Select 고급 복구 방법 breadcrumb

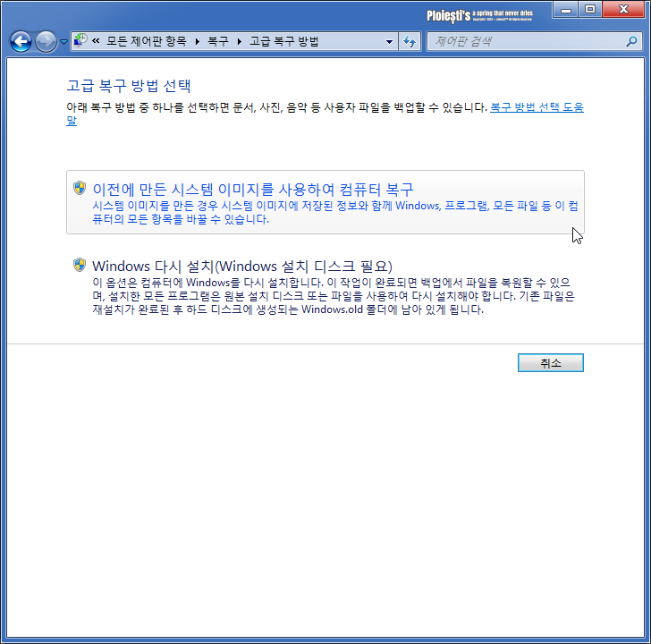pyautogui.click(x=284, y=41)
